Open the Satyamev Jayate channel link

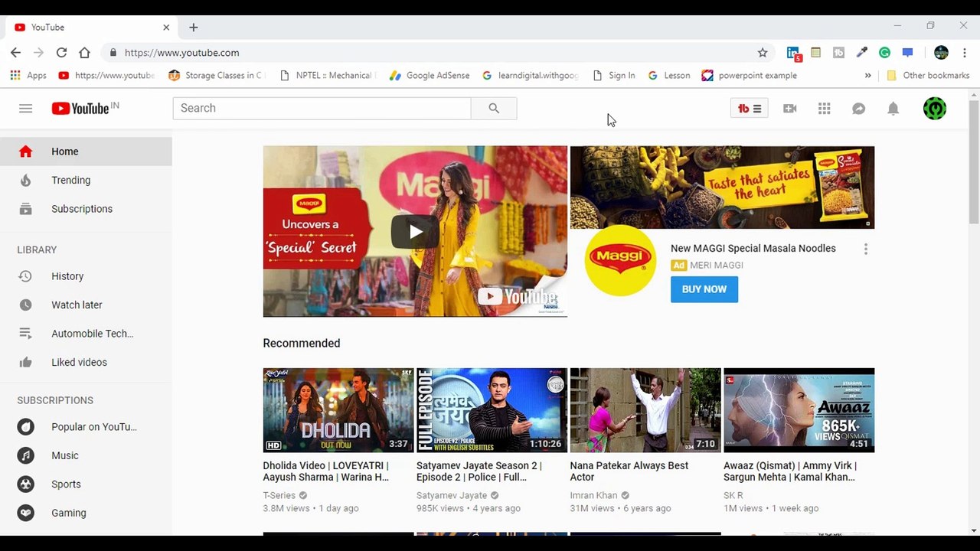[x=452, y=495]
